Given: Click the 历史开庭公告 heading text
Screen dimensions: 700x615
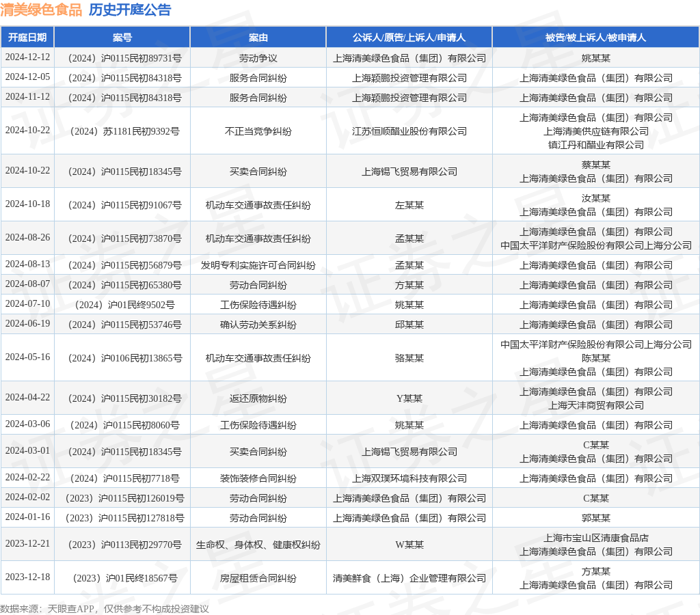Looking at the screenshot, I should click(130, 10).
